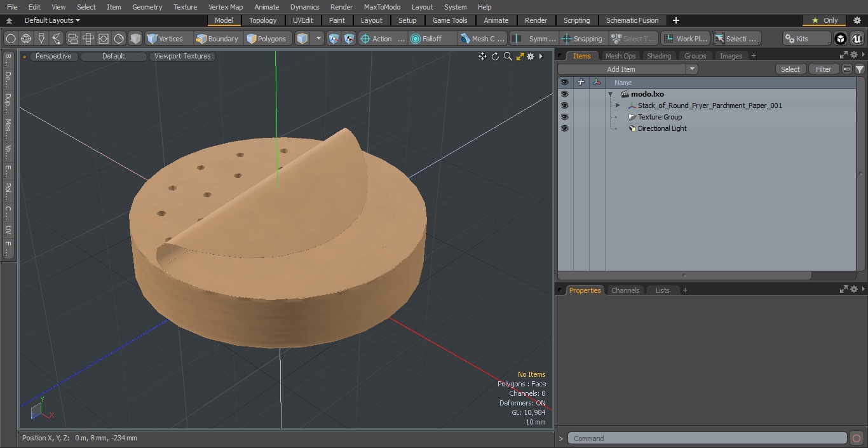
Task: Open the Add Item dropdown arrow
Action: (x=692, y=69)
